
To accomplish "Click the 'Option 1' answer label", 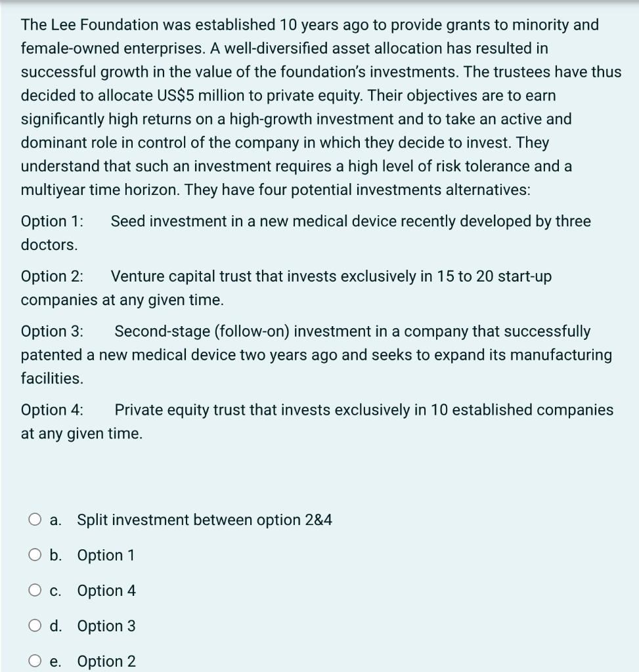I will click(x=106, y=555).
